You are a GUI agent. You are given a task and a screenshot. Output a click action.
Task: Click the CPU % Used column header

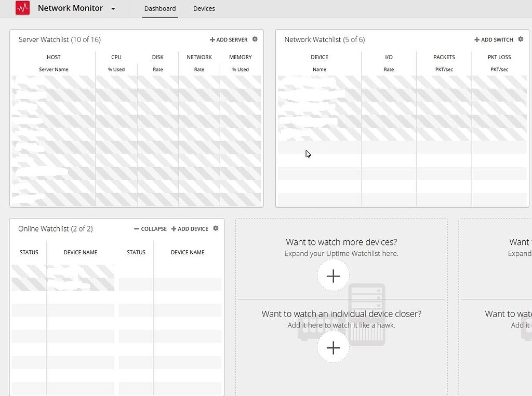coord(116,57)
